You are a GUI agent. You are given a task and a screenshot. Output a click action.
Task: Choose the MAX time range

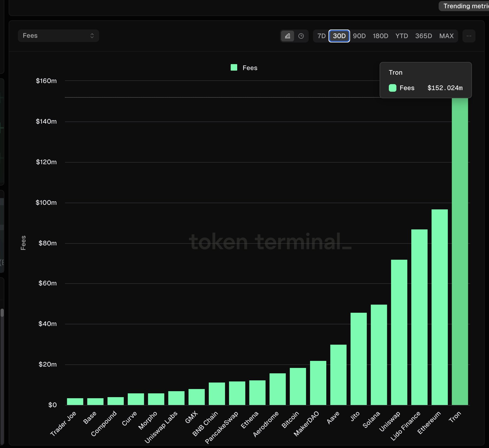click(x=446, y=36)
